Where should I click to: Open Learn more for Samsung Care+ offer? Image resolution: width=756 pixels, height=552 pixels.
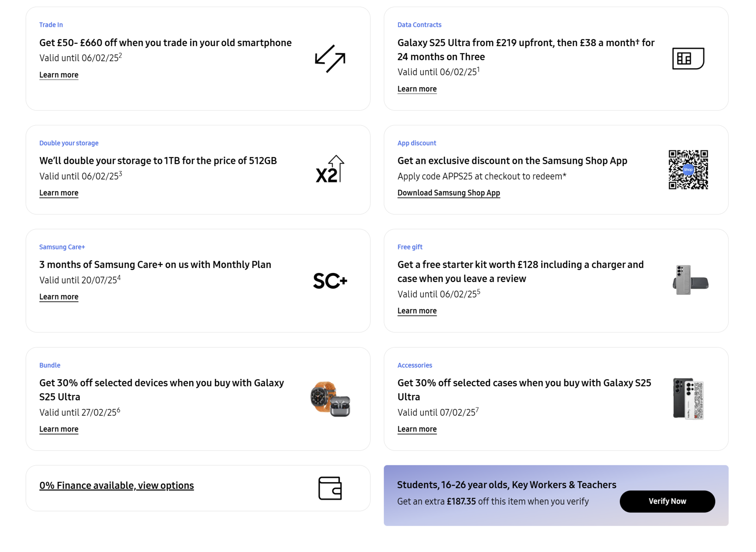(x=59, y=297)
